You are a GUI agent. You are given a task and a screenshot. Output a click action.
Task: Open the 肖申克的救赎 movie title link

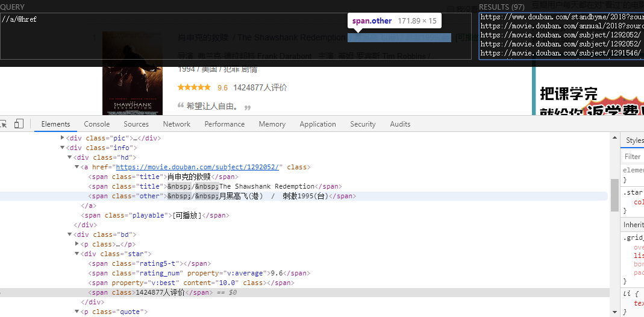coord(203,37)
